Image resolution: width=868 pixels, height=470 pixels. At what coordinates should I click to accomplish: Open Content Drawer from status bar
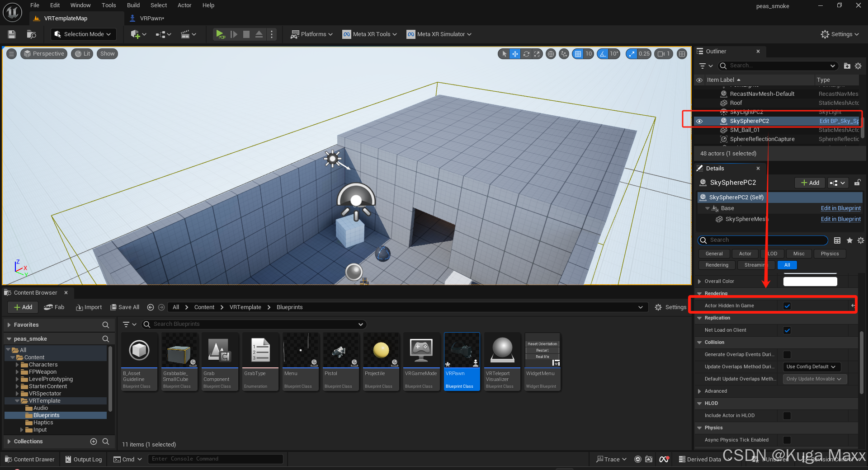[x=30, y=460]
